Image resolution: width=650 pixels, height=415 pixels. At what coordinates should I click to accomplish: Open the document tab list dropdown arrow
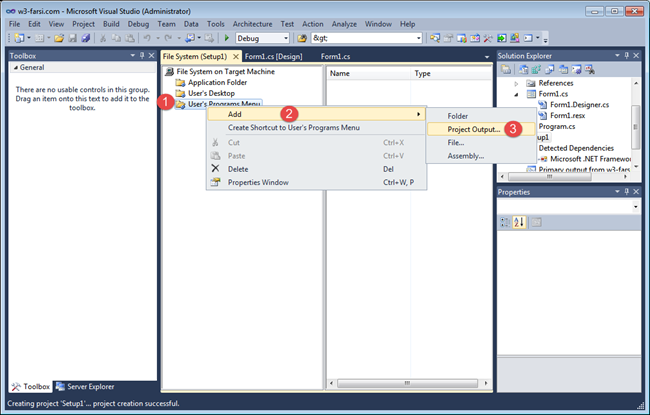(x=487, y=57)
